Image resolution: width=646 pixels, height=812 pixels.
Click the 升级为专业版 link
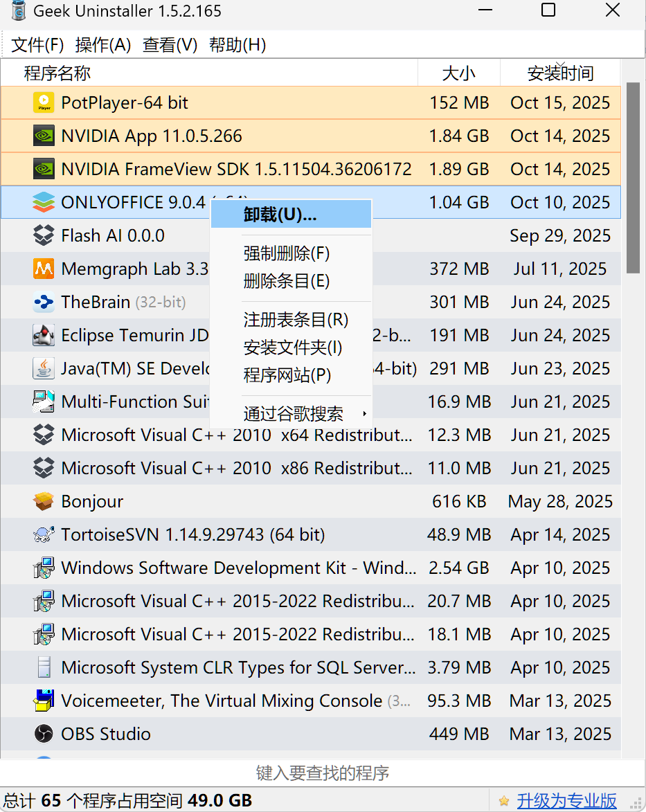(566, 801)
